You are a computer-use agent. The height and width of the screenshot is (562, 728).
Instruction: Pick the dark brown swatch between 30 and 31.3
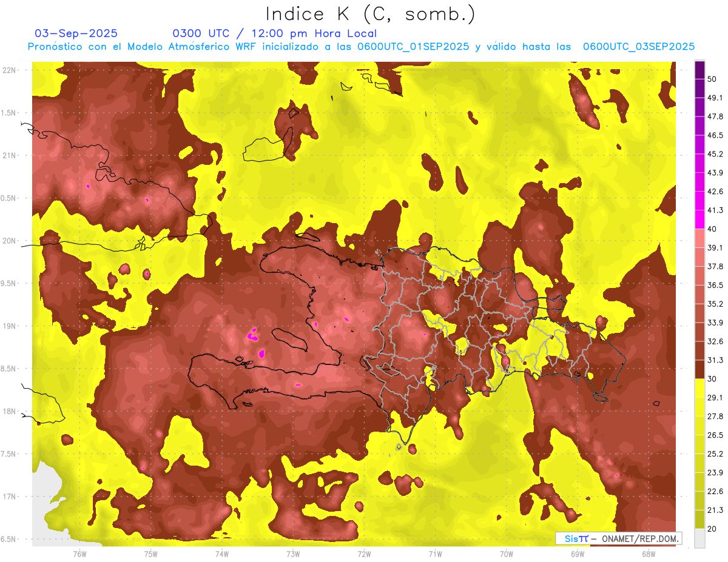point(699,369)
